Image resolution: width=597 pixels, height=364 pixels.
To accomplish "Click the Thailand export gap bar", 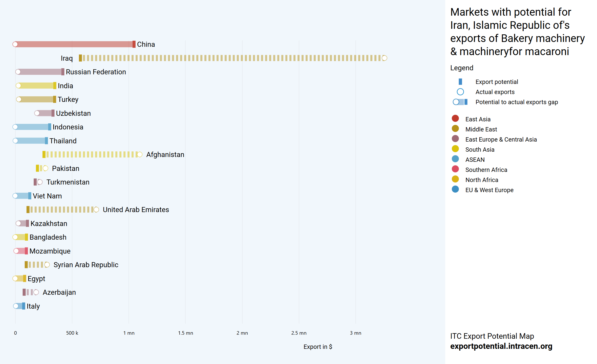I will click(30, 141).
